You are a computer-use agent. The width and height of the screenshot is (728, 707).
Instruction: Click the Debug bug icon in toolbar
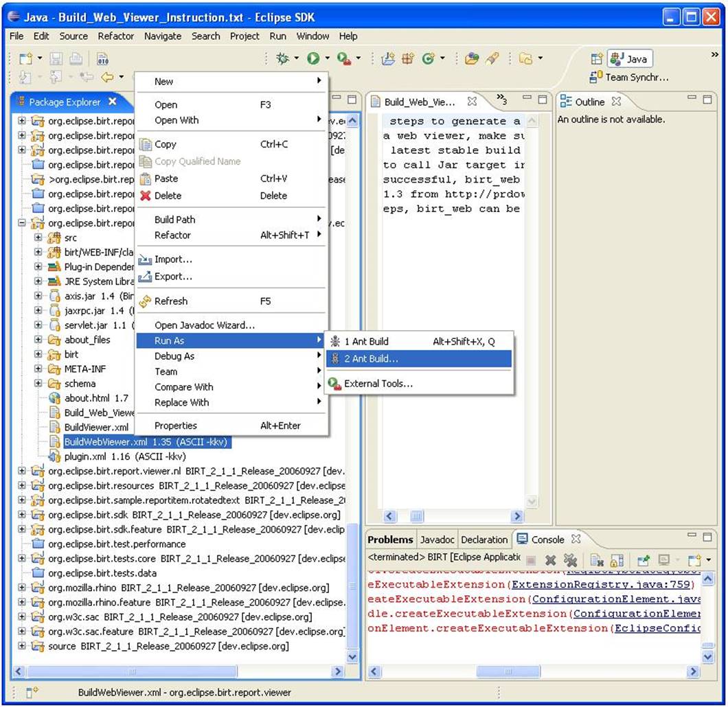click(x=282, y=59)
